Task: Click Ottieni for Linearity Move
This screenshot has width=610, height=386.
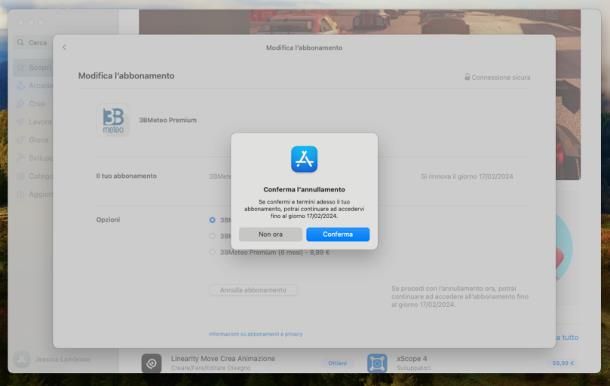Action: (337, 363)
